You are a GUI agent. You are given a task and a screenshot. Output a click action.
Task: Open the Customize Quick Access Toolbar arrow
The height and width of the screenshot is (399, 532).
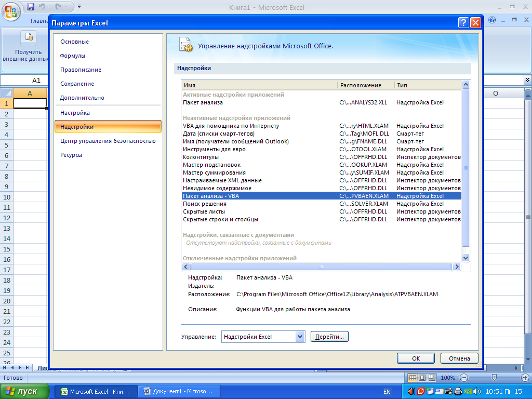[x=79, y=6]
